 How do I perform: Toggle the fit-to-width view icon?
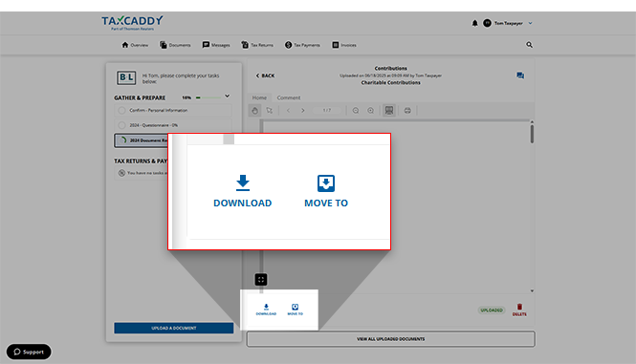(389, 110)
